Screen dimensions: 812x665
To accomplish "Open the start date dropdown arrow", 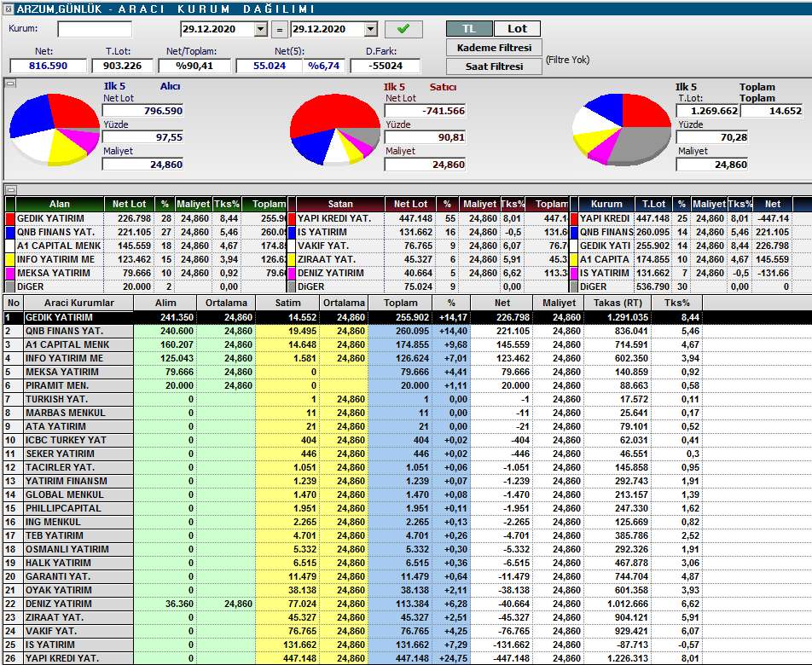I will pyautogui.click(x=260, y=29).
